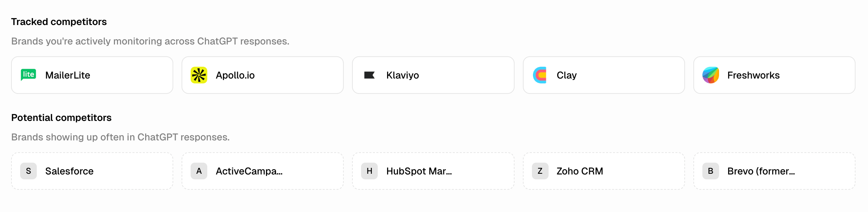Select the Brevo potential competitor card
Viewport: 868px width, 212px height.
[x=775, y=171]
